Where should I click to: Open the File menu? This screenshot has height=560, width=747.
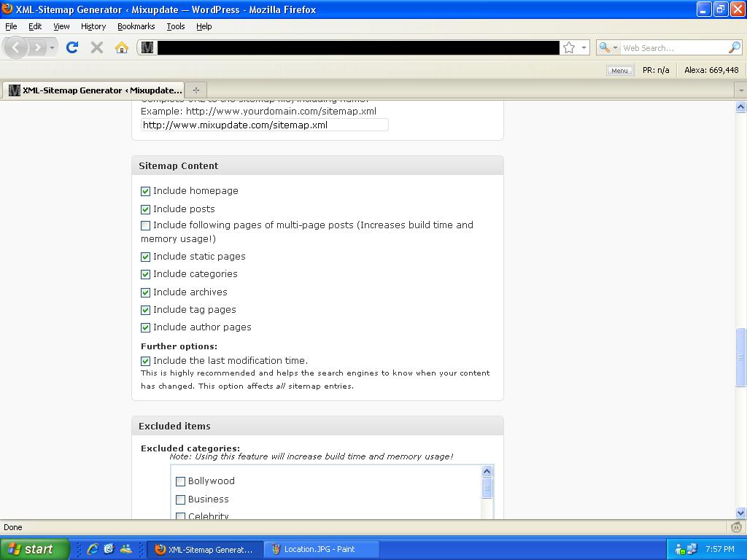11,26
